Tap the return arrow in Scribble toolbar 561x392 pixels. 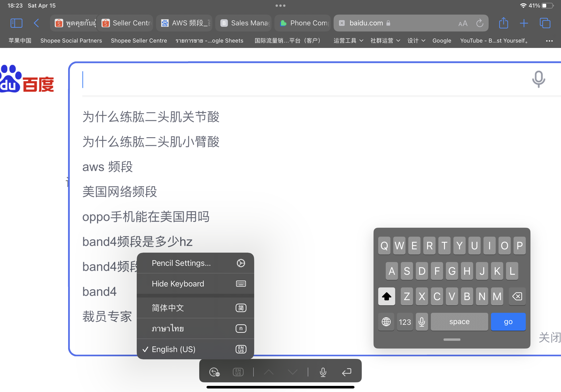click(347, 372)
